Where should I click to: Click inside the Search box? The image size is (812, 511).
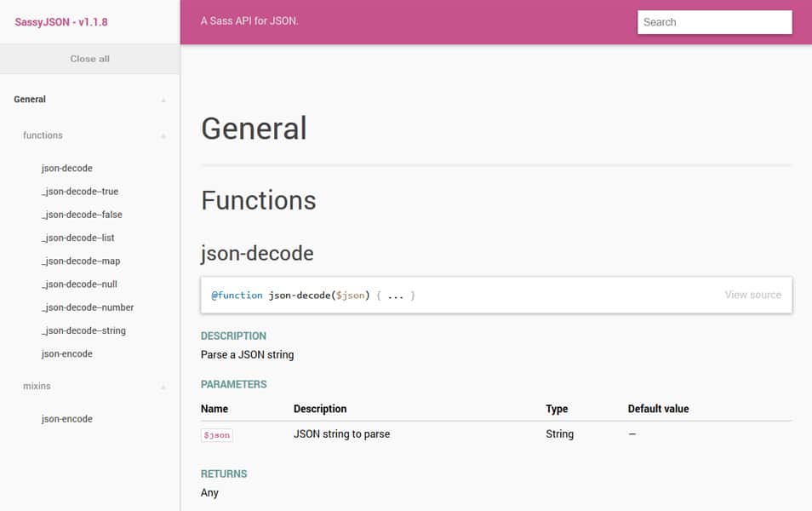[714, 21]
